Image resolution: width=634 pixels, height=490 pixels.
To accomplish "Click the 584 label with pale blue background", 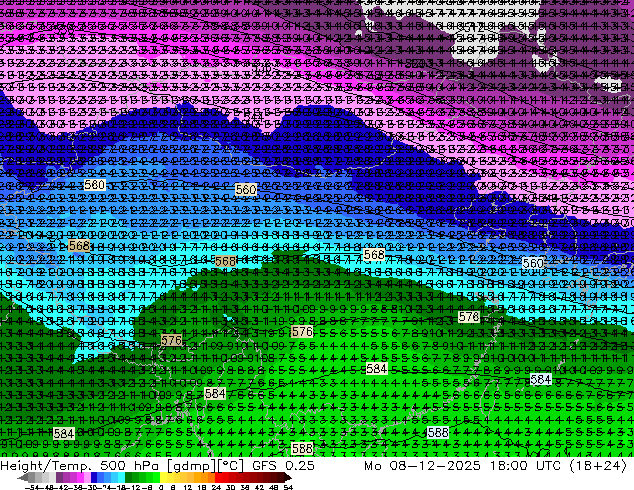I will pyautogui.click(x=541, y=379).
